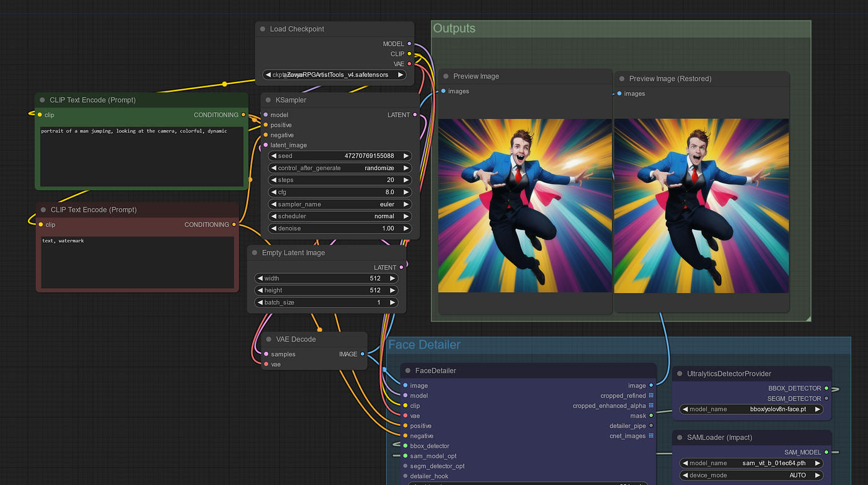Collapse the UltralyticsDetectorProvider node title dot
The width and height of the screenshot is (868, 485).
(680, 374)
